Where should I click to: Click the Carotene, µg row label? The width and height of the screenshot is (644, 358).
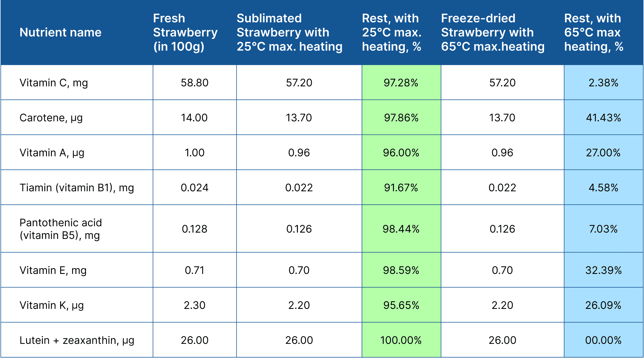[51, 118]
